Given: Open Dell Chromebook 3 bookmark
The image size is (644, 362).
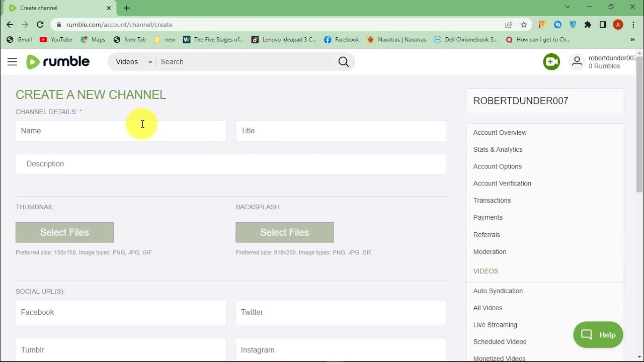Looking at the screenshot, I should point(466,40).
